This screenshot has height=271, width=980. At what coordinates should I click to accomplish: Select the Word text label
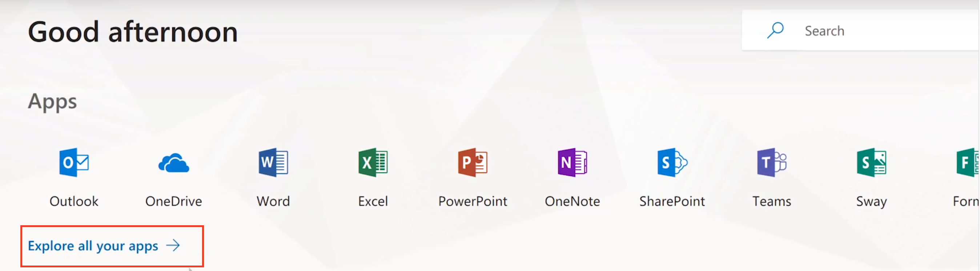(273, 201)
